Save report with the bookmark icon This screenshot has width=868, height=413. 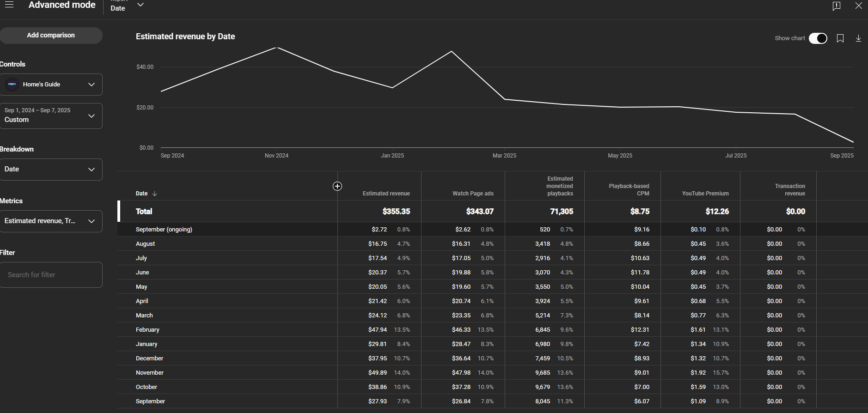[840, 38]
